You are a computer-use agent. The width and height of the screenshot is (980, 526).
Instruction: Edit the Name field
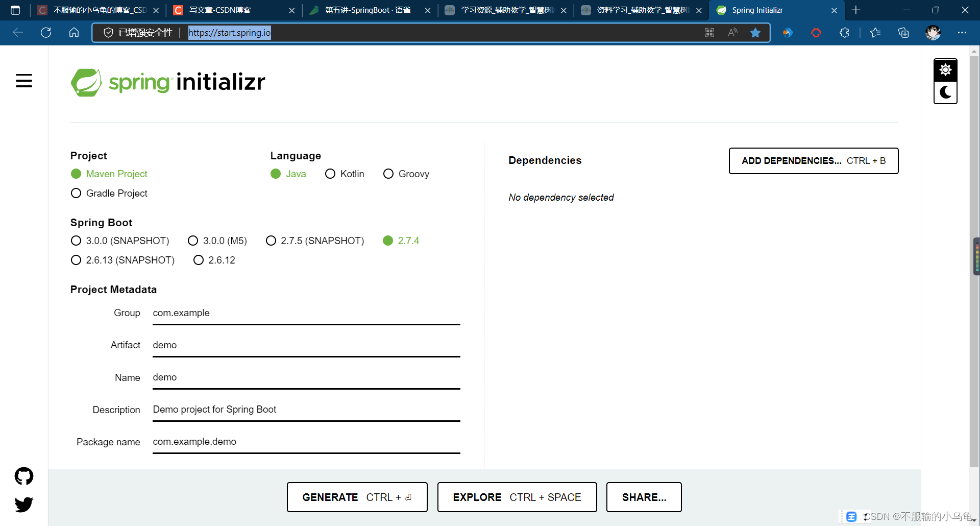306,377
